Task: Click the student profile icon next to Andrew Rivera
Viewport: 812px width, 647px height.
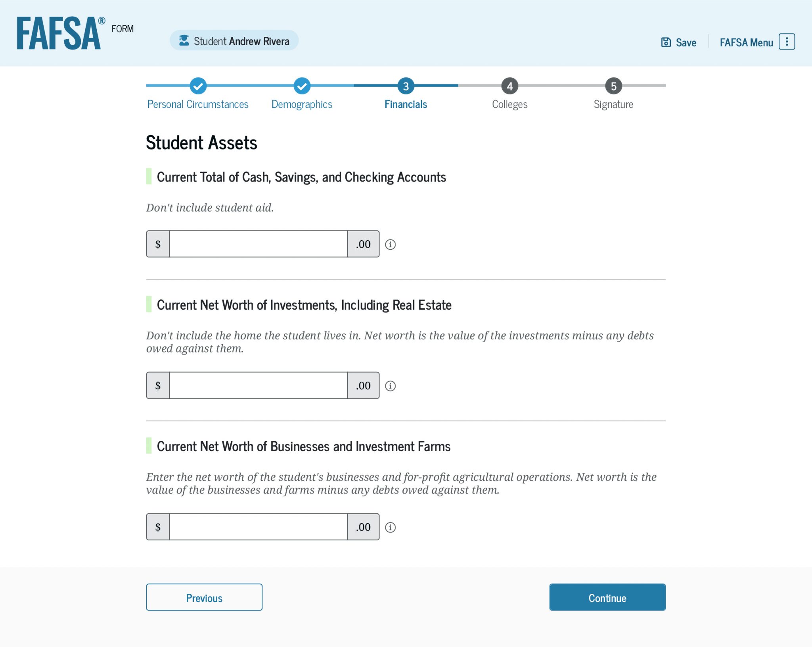Action: coord(184,40)
